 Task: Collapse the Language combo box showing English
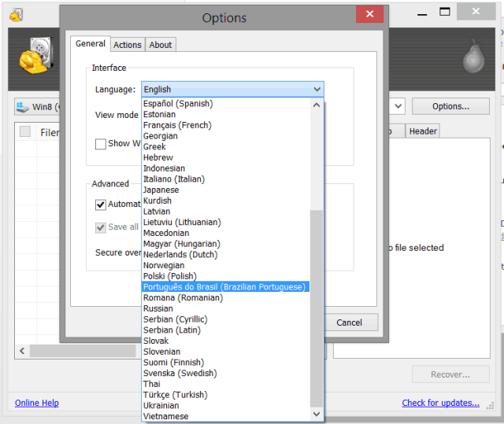[232, 90]
